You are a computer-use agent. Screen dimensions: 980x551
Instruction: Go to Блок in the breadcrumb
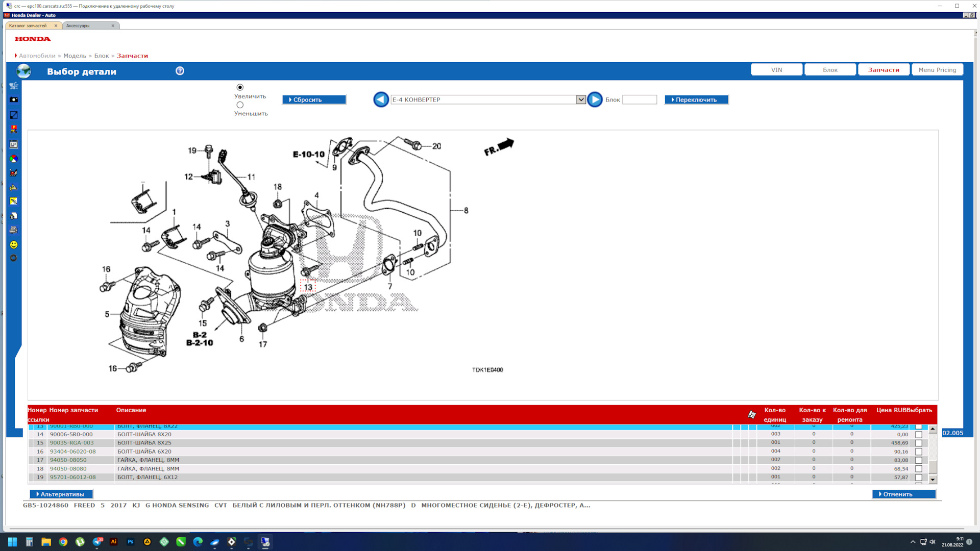click(x=102, y=56)
